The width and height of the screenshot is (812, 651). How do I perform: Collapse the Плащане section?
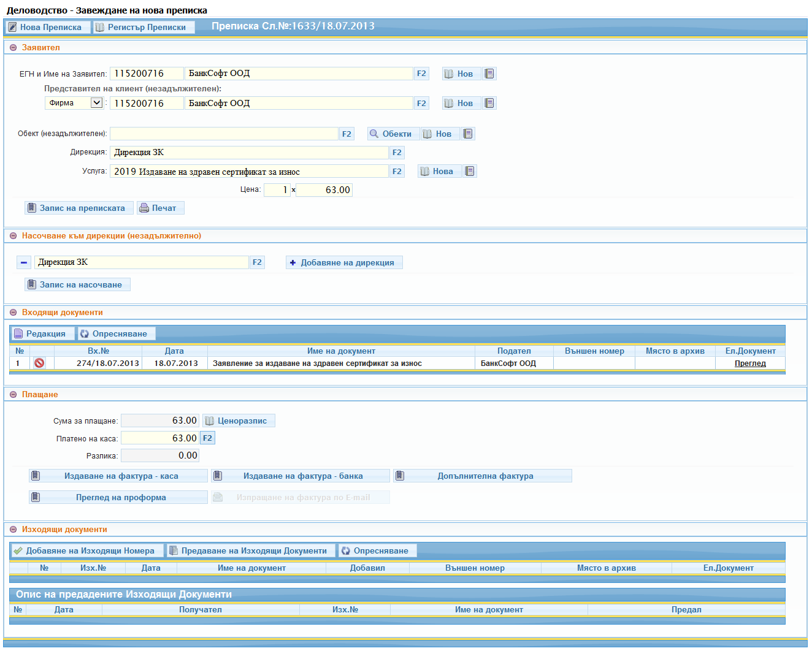click(13, 395)
